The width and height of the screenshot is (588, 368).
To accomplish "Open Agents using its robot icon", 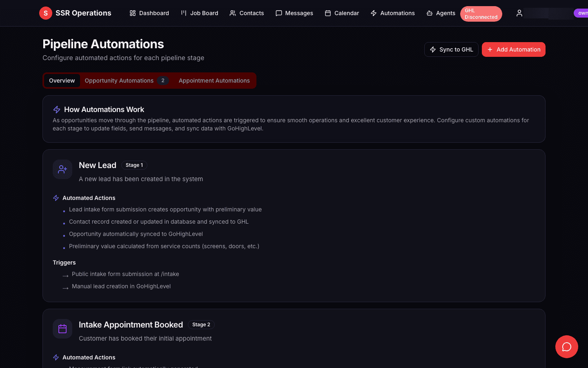I will [430, 13].
